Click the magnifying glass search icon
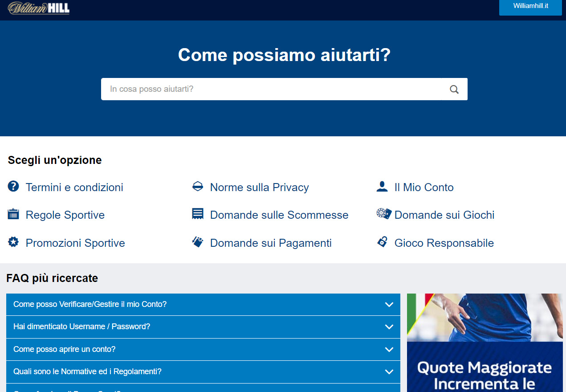The width and height of the screenshot is (566, 392). click(454, 90)
